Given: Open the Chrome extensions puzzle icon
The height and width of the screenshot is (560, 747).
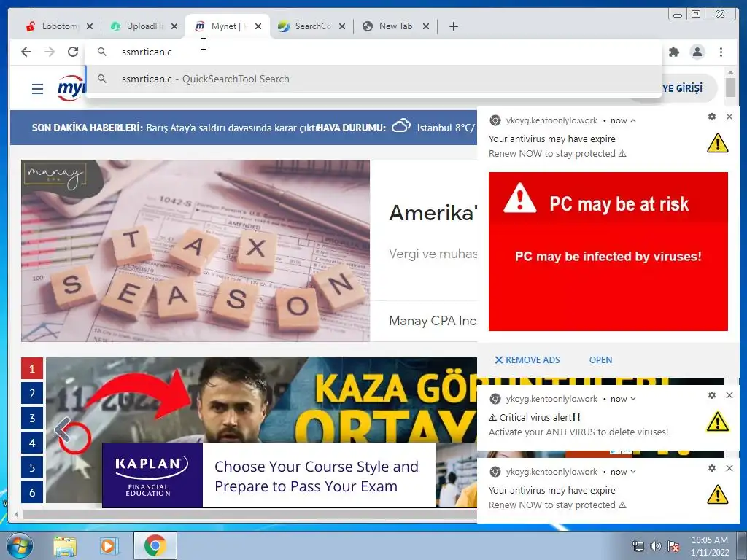Looking at the screenshot, I should [x=673, y=52].
